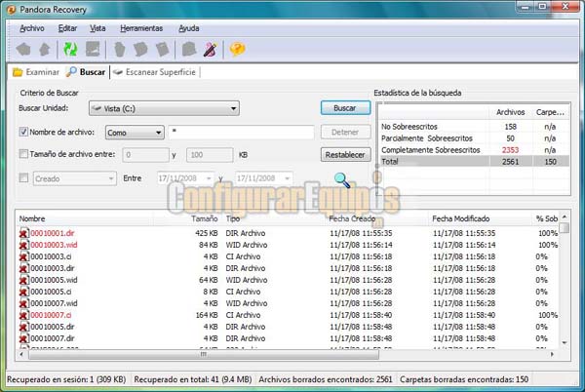
Task: Reset criteria with the Restablecer button
Action: [x=345, y=155]
